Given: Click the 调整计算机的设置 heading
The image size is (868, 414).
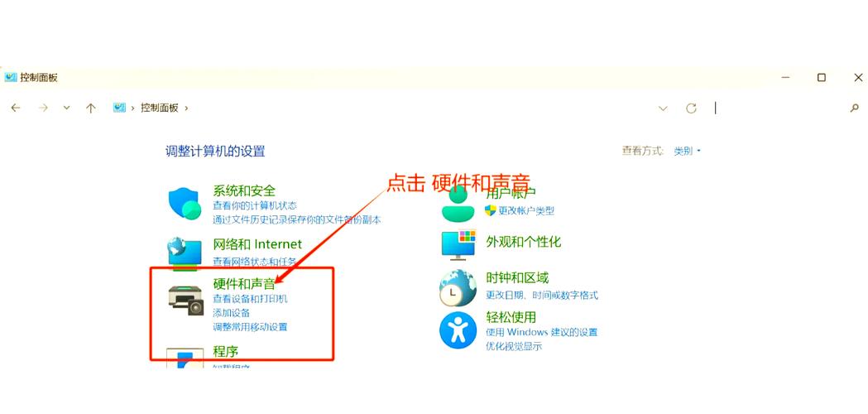Looking at the screenshot, I should coord(215,151).
